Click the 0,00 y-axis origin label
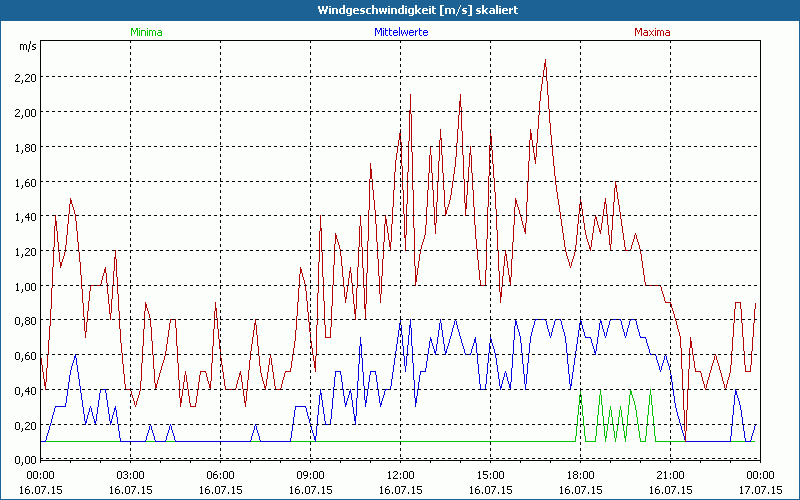800x500 pixels. [26, 460]
